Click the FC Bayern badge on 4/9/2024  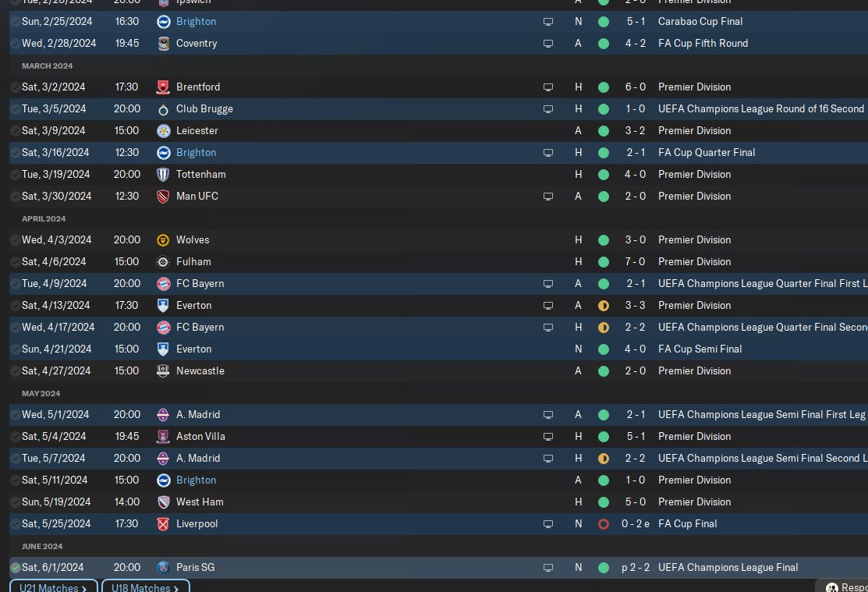click(163, 284)
